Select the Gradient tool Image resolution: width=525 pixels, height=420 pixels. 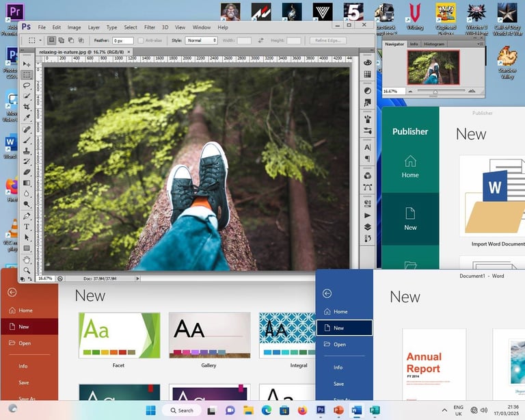27,183
